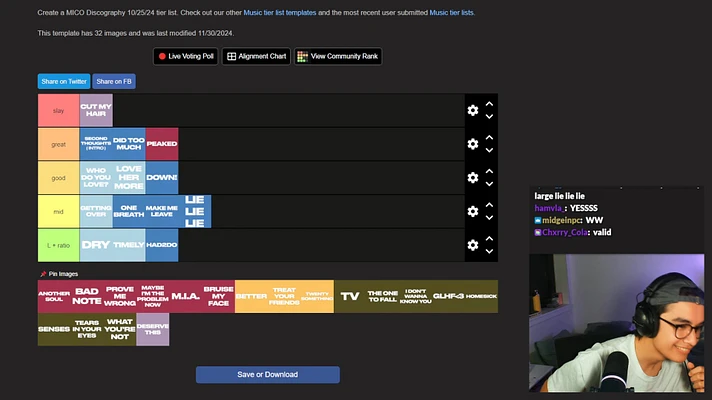Move the L + ratio row down
Viewport: 712px width, 400px height.
click(489, 251)
